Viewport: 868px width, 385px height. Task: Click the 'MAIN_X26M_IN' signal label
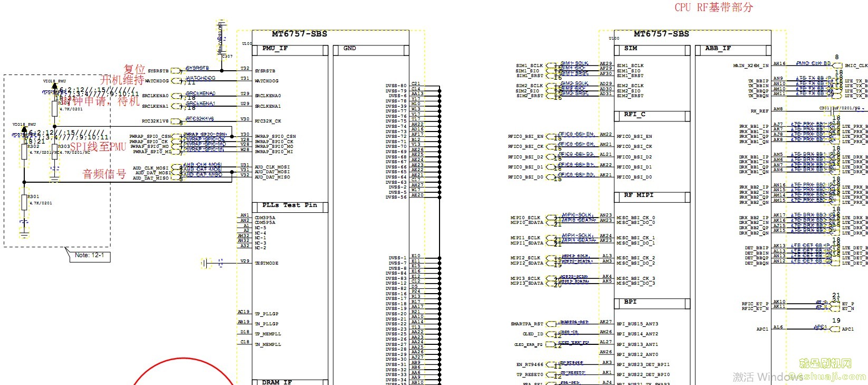point(751,66)
